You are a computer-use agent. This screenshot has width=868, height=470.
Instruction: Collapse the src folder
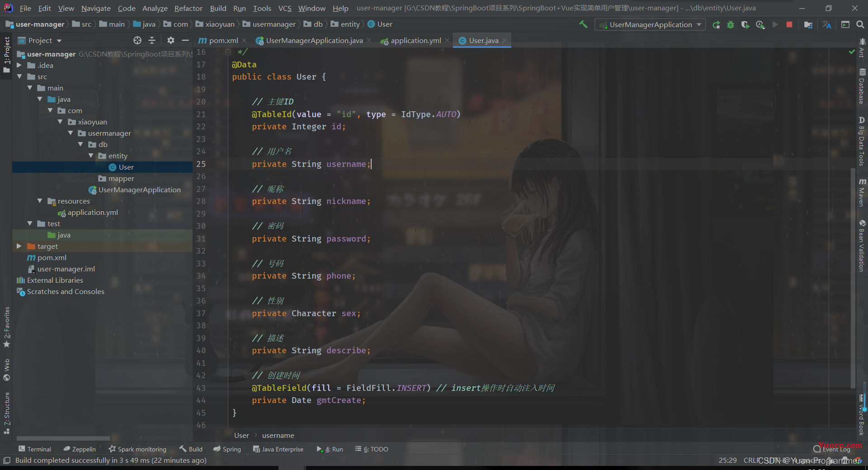point(19,76)
